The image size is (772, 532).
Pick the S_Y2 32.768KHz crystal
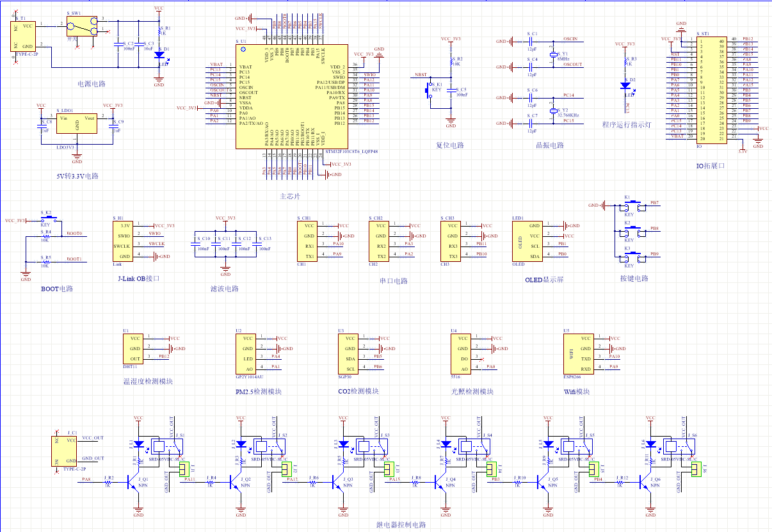554,112
